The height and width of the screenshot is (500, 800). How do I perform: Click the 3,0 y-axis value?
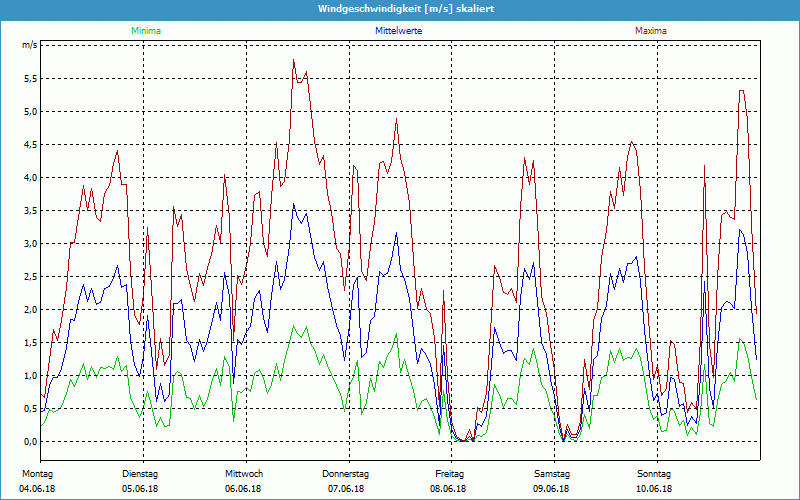(30, 244)
